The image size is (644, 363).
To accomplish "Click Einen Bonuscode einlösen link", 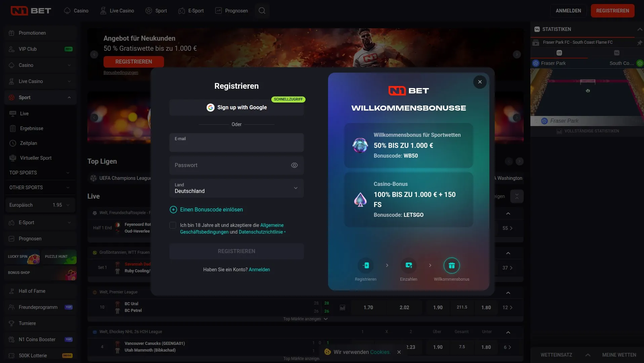I will point(211,210).
